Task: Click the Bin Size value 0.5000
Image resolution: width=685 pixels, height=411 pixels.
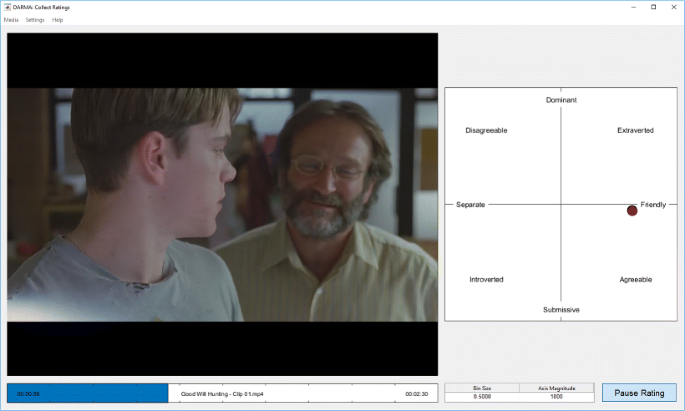Action: tap(482, 397)
